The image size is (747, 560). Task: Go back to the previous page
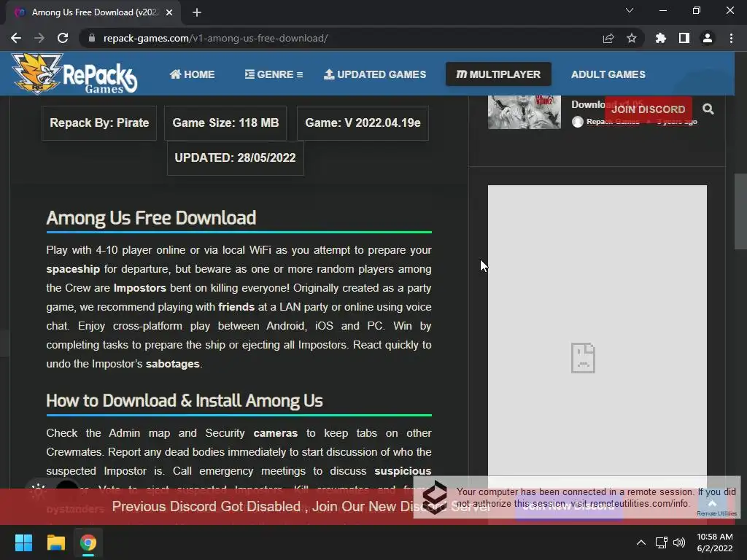[16, 38]
